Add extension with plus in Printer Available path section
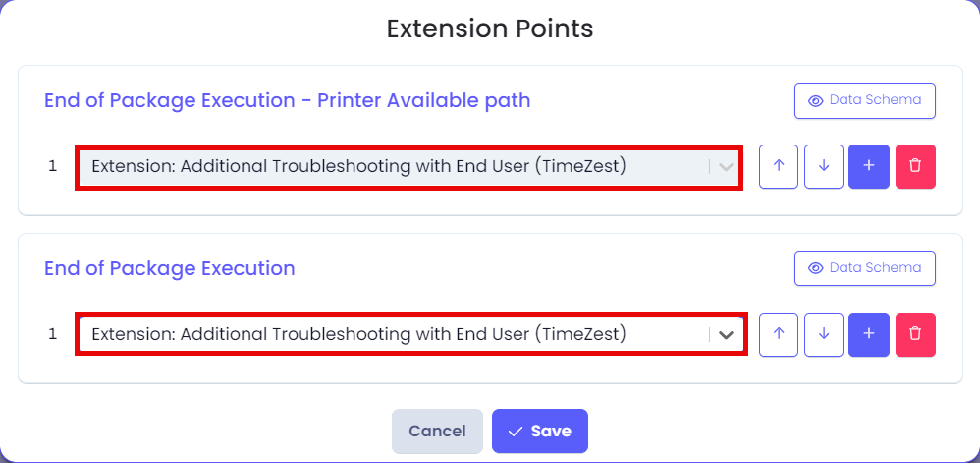Viewport: 980px width, 463px height. pos(869,166)
